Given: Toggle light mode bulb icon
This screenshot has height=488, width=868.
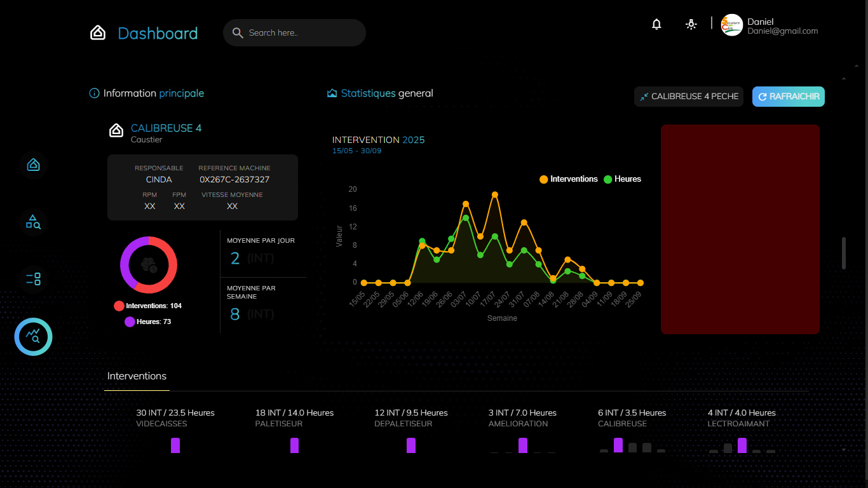Looking at the screenshot, I should pos(691,25).
